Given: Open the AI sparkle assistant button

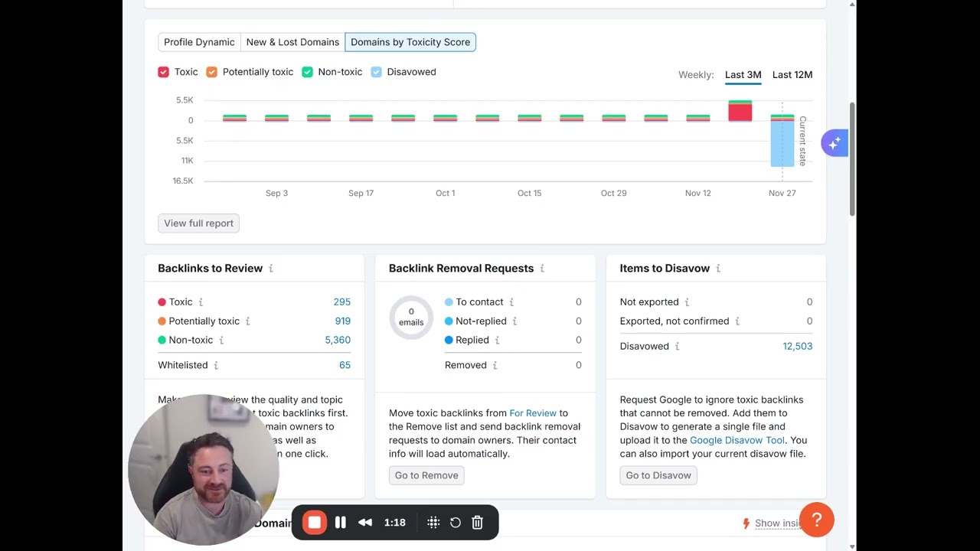Looking at the screenshot, I should coord(835,142).
